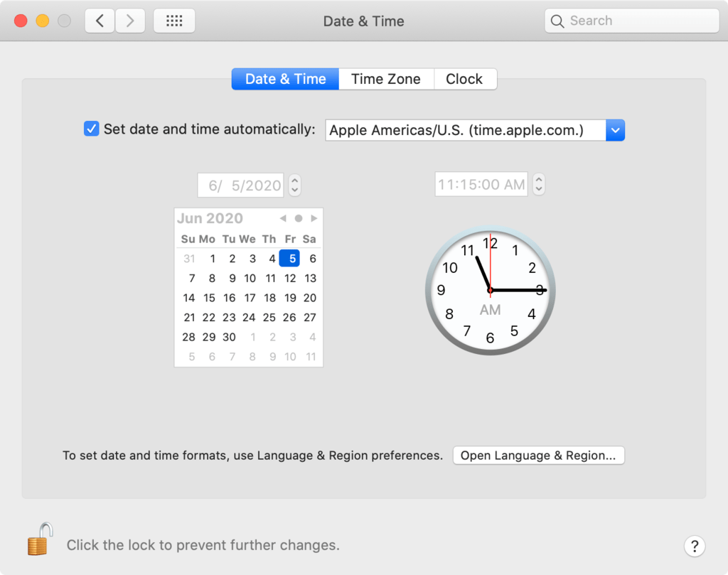728x575 pixels.
Task: Uncheck Set date and time automatically
Action: pos(91,129)
